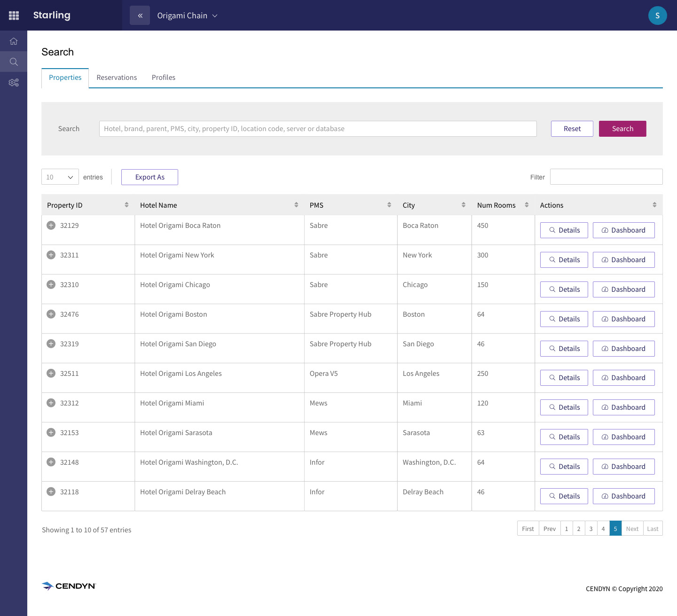Open the Search sidebar magnifier icon
Image resolution: width=677 pixels, height=616 pixels.
click(14, 62)
